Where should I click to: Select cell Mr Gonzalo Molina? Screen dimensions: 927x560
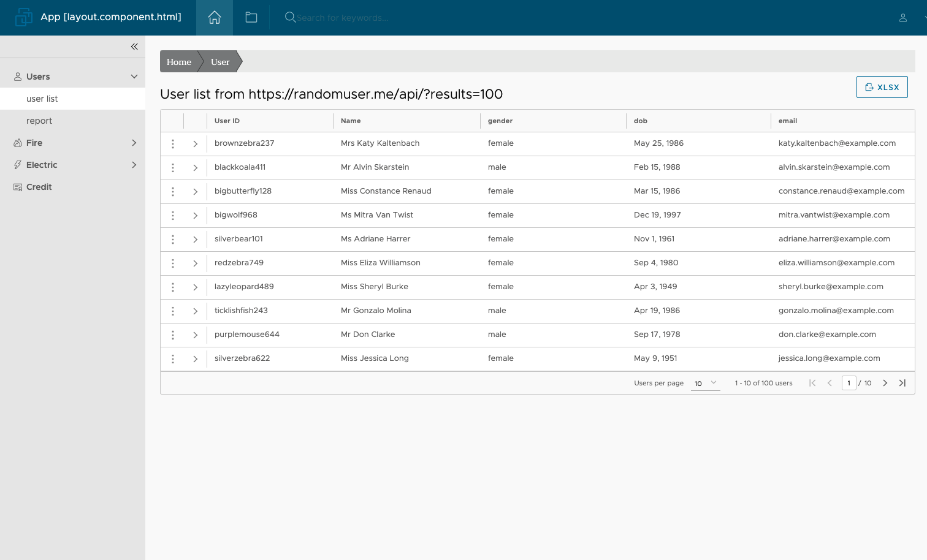coord(376,311)
